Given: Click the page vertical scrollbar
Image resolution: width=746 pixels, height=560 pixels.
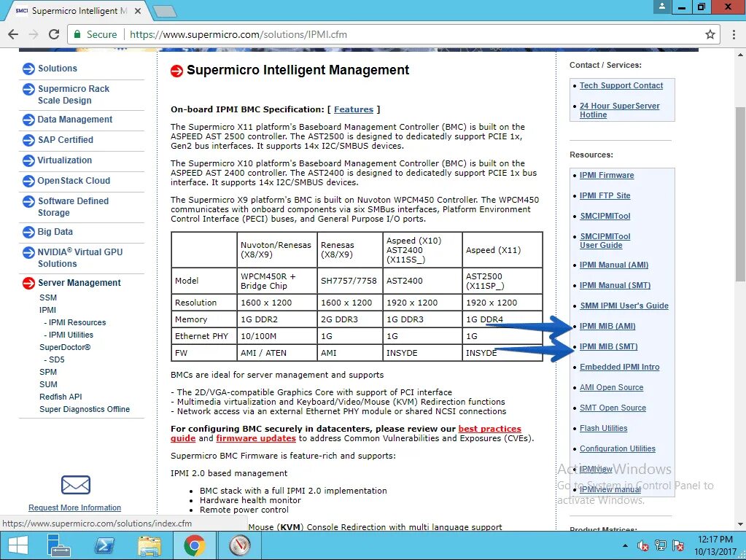Looking at the screenshot, I should click(740, 194).
